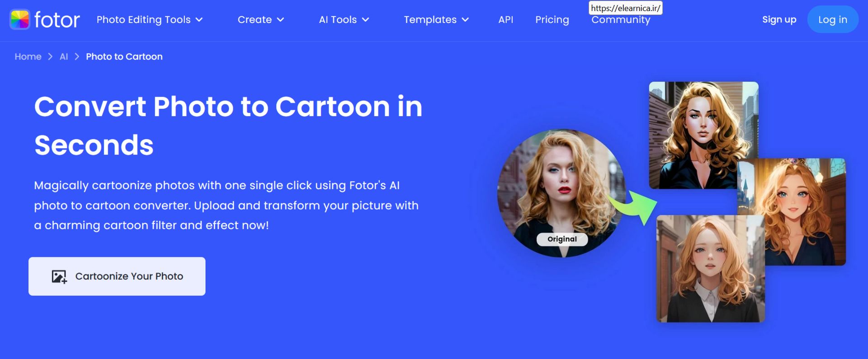Expand the Templates dropdown chevron
Screen dimensions: 868x359
pyautogui.click(x=465, y=20)
